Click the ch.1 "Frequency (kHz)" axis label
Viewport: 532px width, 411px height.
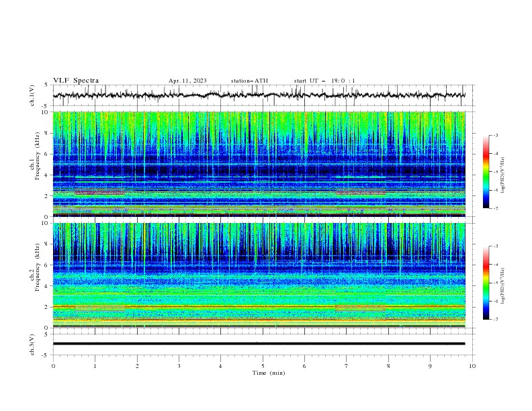click(37, 154)
